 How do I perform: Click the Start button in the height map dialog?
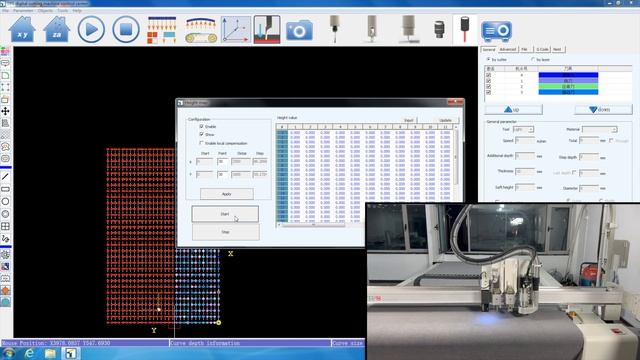[x=225, y=214]
